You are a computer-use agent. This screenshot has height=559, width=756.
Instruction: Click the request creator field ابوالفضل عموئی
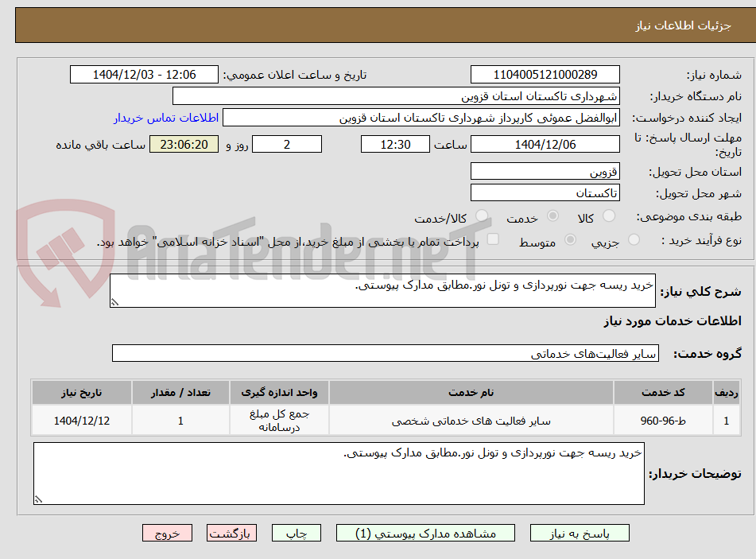(421, 118)
